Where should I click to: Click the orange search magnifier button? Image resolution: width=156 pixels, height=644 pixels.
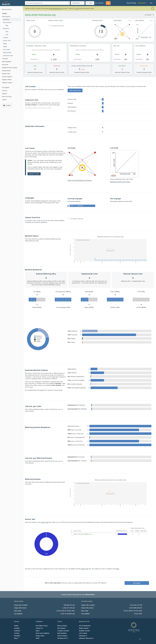coord(108,3)
